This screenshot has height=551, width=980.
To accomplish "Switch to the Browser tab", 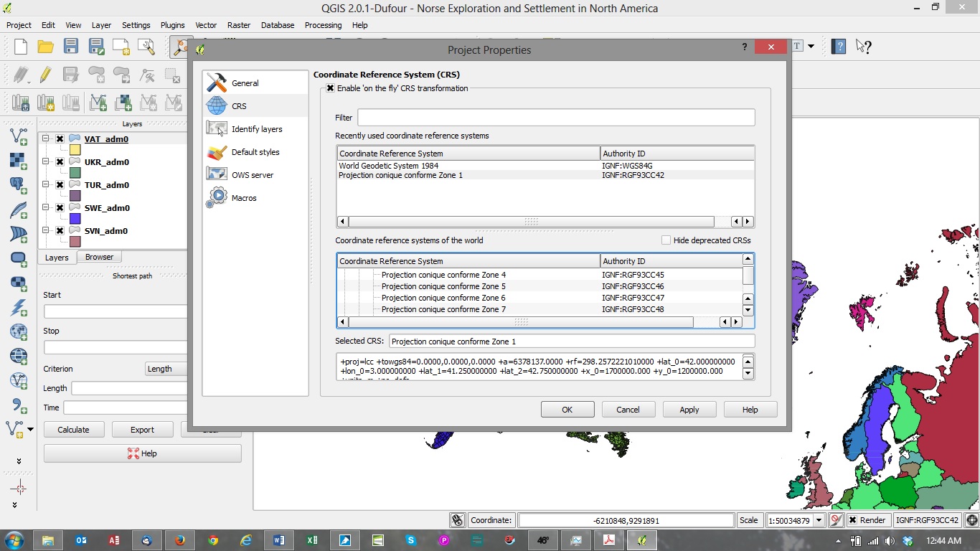I will tap(99, 257).
